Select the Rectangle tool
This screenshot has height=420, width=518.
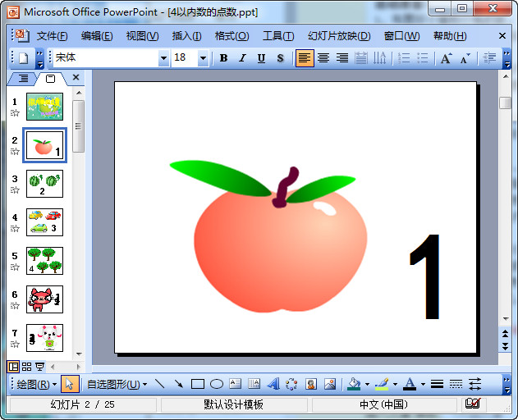pos(198,384)
